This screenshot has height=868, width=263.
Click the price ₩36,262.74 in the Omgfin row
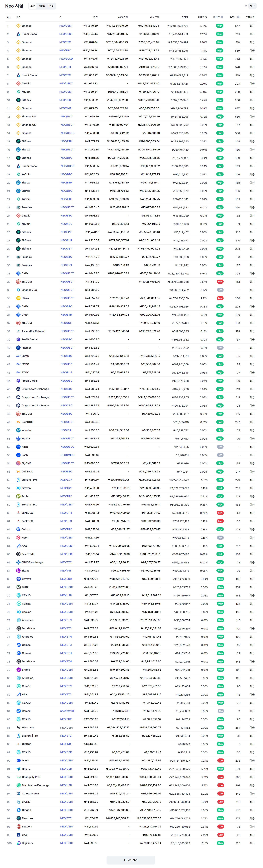click(x=91, y=810)
